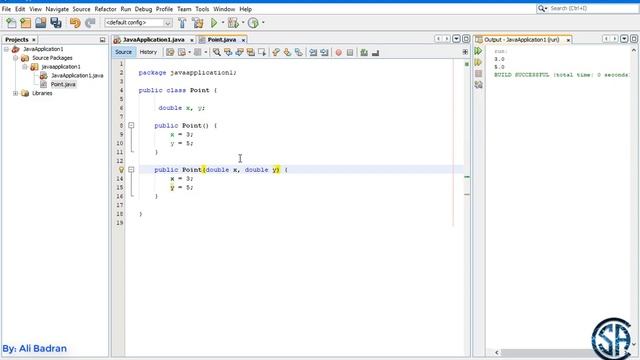The image size is (640, 360).
Task: Open the editor documents list dropdown
Action: click(456, 39)
